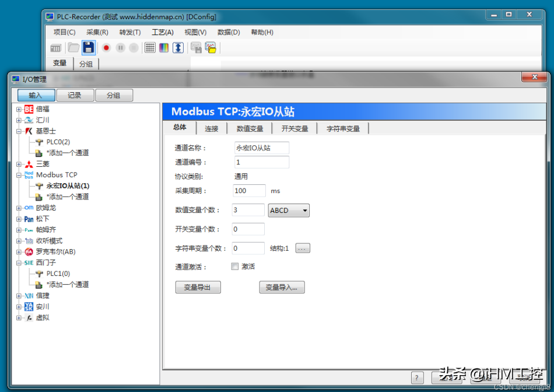Image resolution: width=554 pixels, height=392 pixels.
Task: Switch to the 数值变量 tab
Action: 250,129
